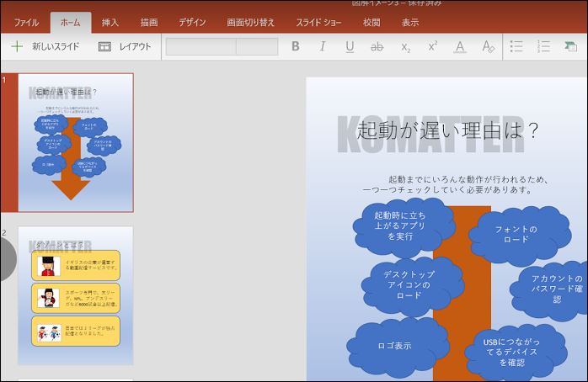588x382 pixels.
Task: Clear formatting with eraser A icon
Action: coord(489,46)
